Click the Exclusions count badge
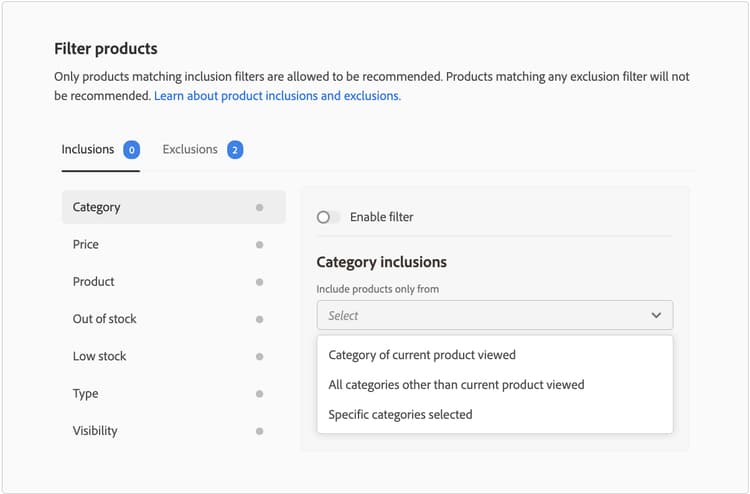This screenshot has height=494, width=750. point(235,150)
